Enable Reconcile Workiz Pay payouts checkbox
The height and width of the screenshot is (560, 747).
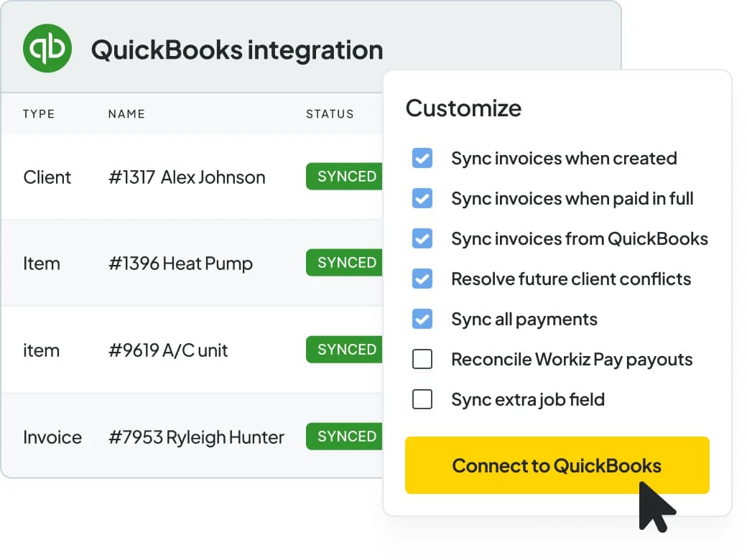(422, 359)
